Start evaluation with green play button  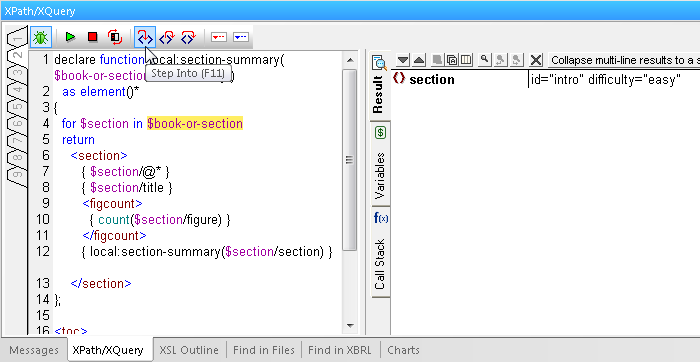coord(70,37)
